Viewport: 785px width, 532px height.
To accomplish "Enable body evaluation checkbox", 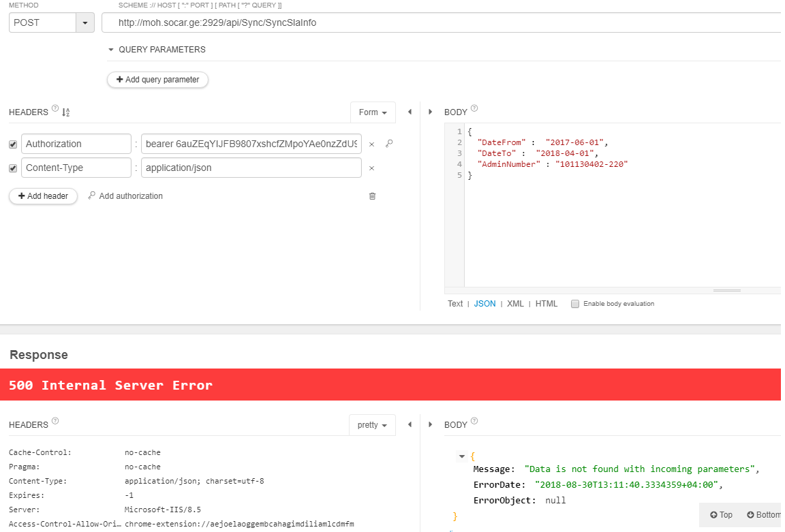I will click(x=575, y=304).
